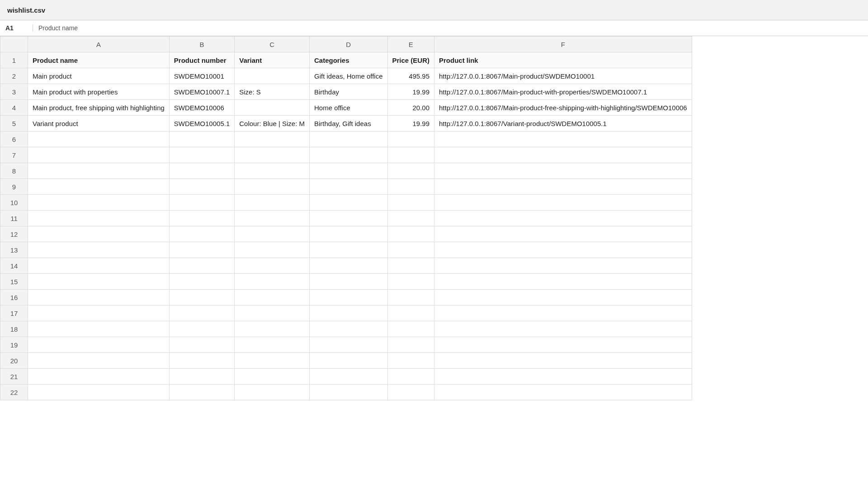Click cell 'SWDEMO10006'
Viewport: 868px width, 488px height.
(202, 108)
